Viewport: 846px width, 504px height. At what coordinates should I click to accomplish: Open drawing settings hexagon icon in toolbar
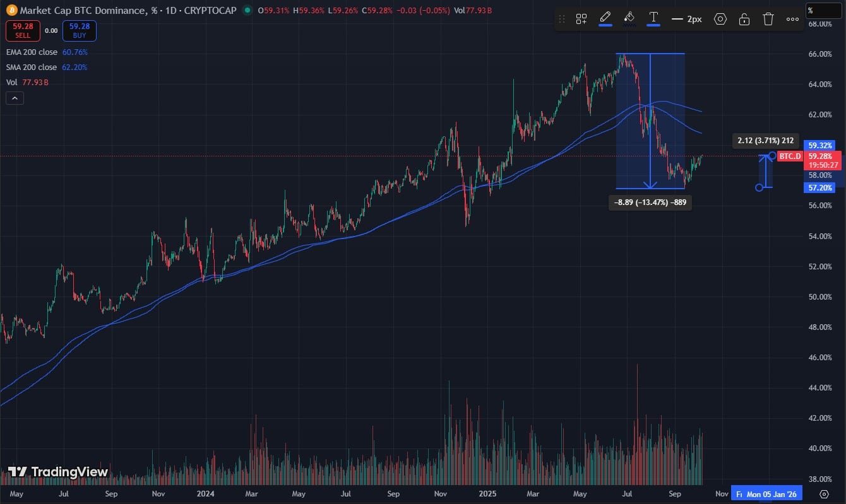[720, 19]
